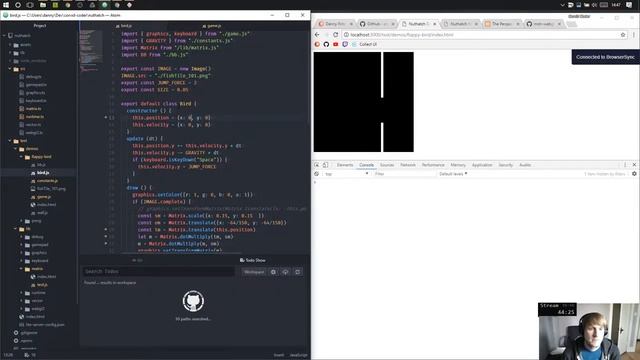This screenshot has height=360, width=640.
Task: Click the browser back button
Action: pyautogui.click(x=317, y=35)
